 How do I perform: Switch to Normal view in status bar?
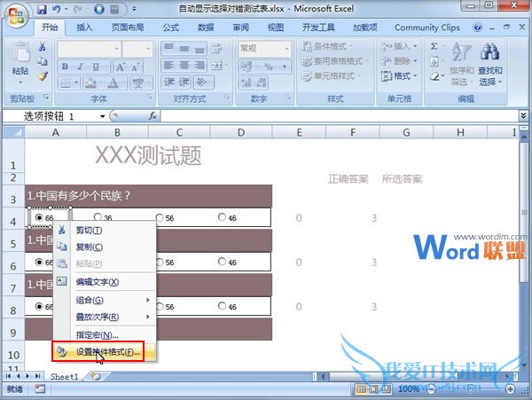coord(361,388)
